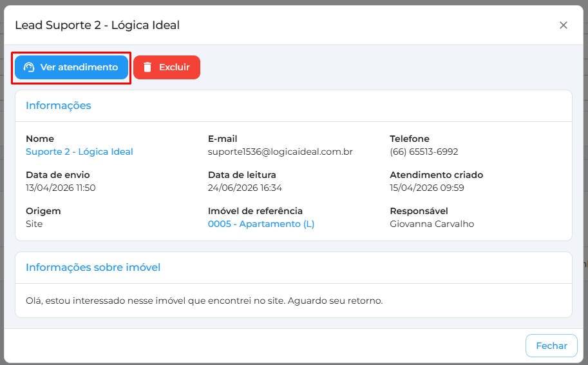Click the lead message about the property
Viewport: 588px width, 365px height.
click(204, 301)
